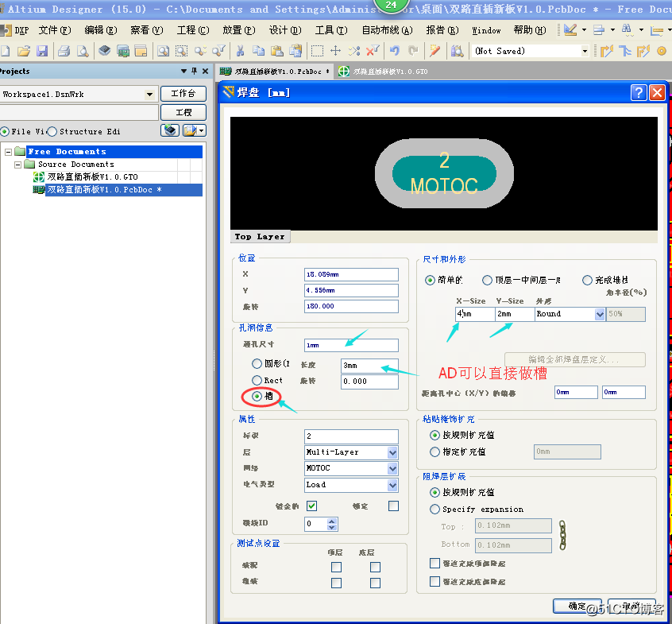The width and height of the screenshot is (672, 624).
Task: Toggle the 装配 顶层 test point checkbox
Action: 337,567
